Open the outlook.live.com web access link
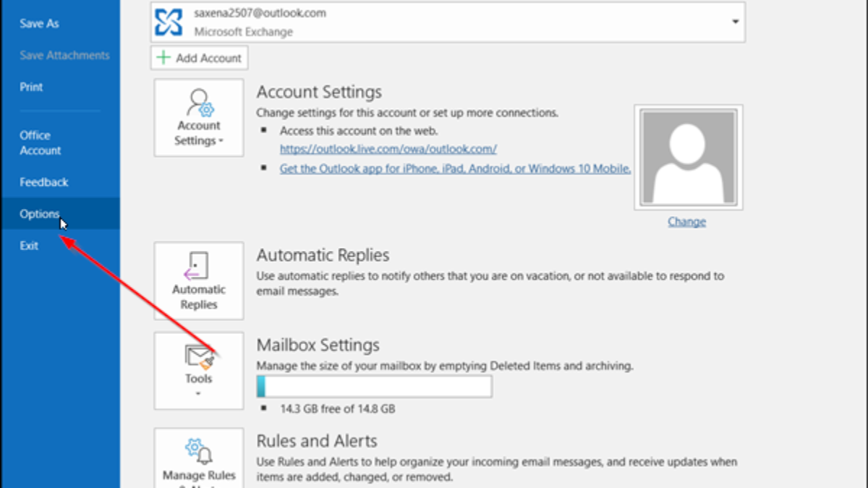Image resolution: width=868 pixels, height=488 pixels. [388, 149]
